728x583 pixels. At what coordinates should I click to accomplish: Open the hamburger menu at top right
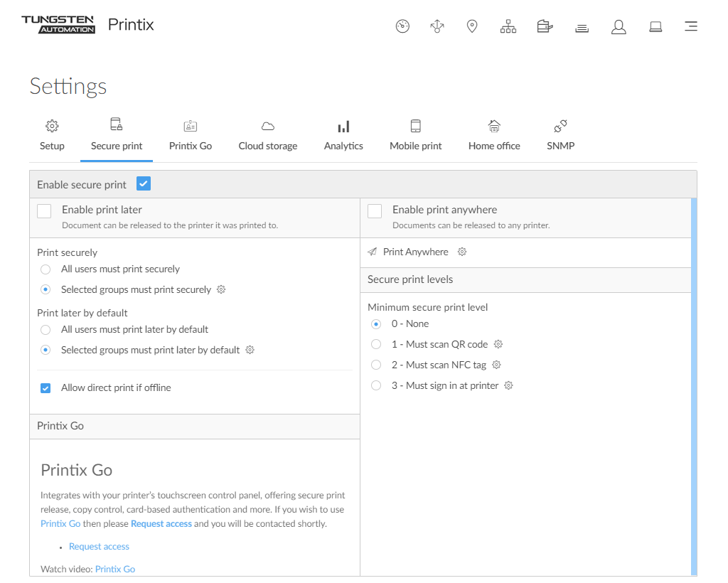[690, 27]
